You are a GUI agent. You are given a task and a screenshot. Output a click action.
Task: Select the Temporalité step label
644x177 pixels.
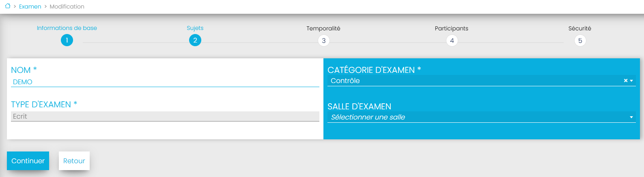coord(323,28)
